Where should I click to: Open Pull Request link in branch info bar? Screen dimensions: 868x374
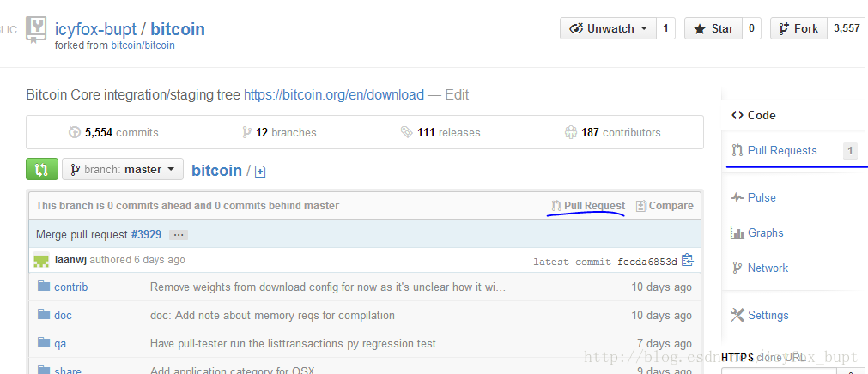click(588, 206)
